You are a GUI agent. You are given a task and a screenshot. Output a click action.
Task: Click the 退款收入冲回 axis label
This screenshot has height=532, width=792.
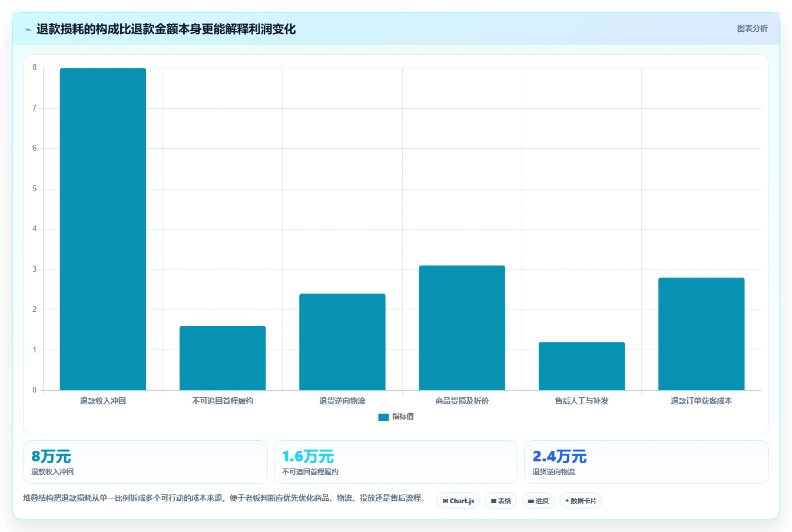[103, 401]
